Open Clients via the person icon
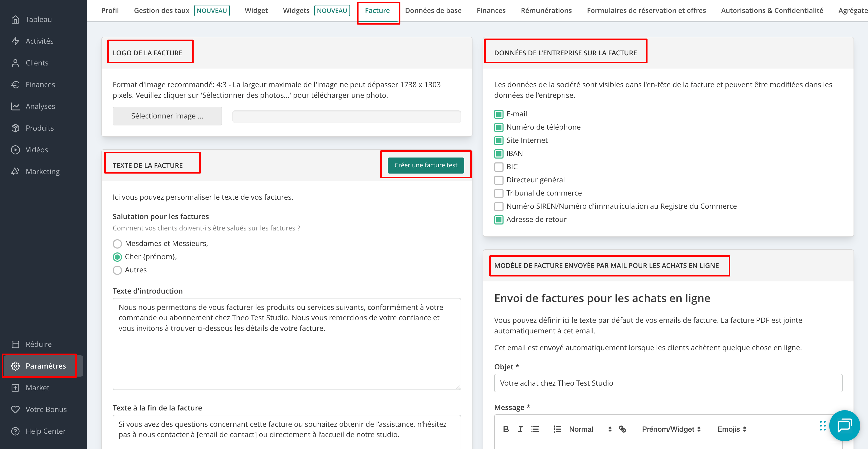 coord(15,63)
